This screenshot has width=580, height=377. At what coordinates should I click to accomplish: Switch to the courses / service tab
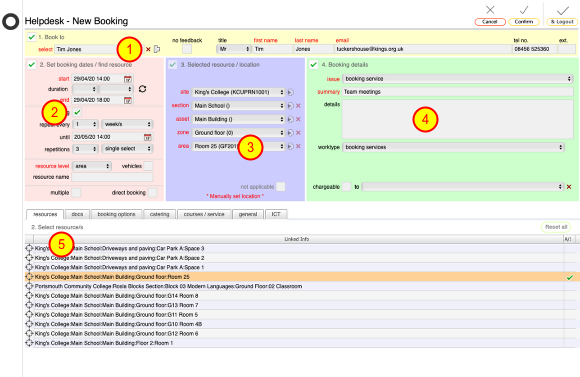(204, 214)
